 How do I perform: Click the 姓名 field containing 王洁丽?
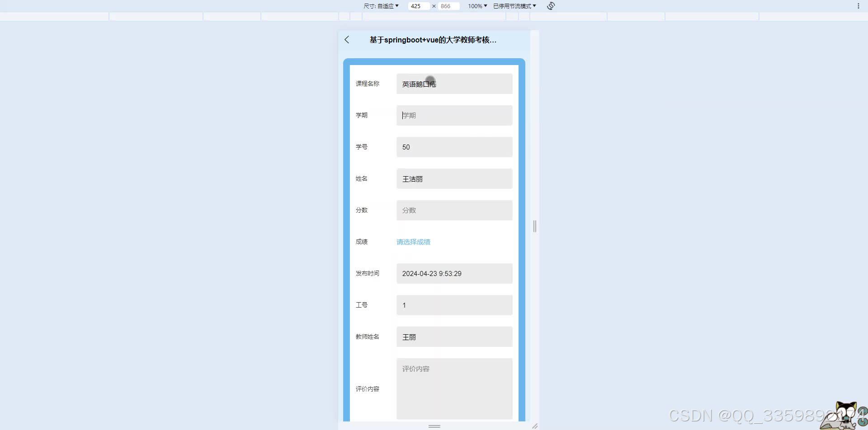454,179
